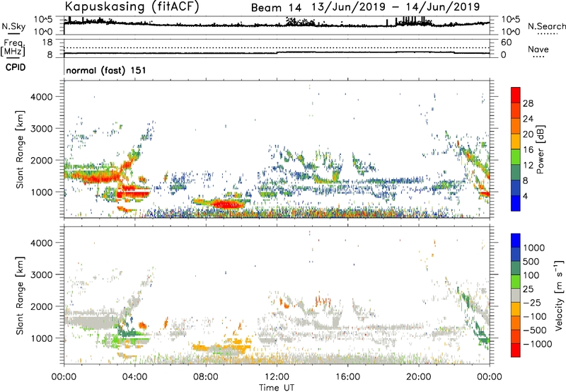Click the '08:00' time axis tick label
The height and width of the screenshot is (392, 566).
[x=205, y=377]
